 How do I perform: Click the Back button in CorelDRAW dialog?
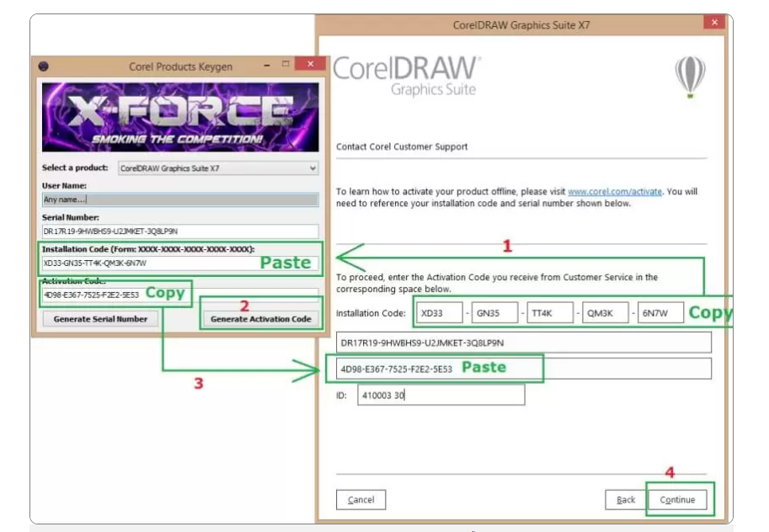[625, 500]
